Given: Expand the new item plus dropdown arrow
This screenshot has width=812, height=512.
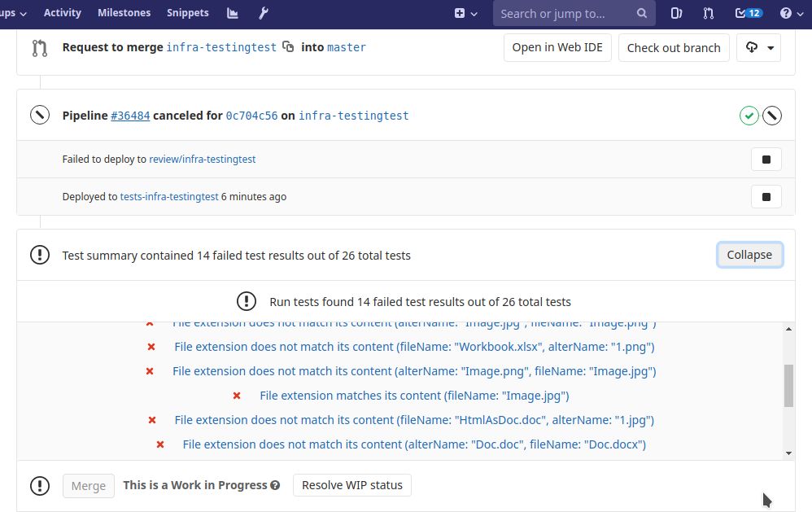Looking at the screenshot, I should 474,14.
